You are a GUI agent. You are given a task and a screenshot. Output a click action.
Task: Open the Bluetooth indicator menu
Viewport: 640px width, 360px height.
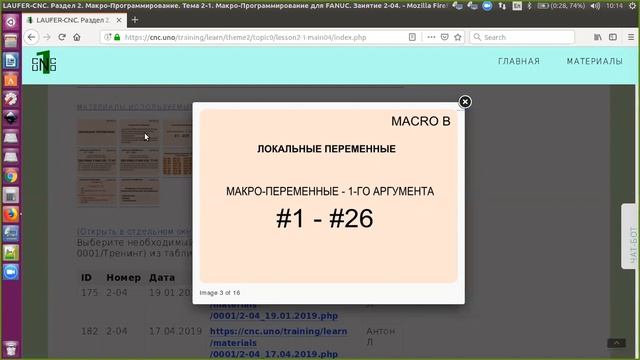point(529,5)
